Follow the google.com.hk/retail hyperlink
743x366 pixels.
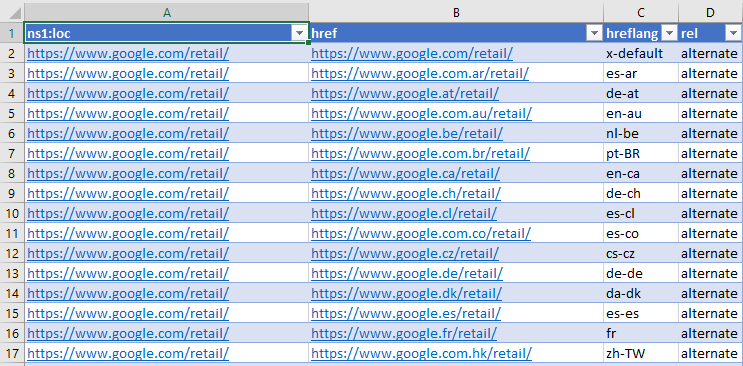click(x=421, y=353)
